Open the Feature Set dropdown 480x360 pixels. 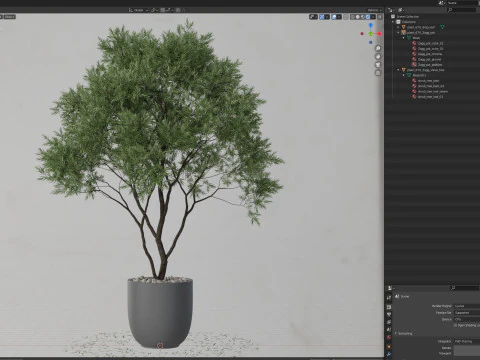(x=467, y=313)
